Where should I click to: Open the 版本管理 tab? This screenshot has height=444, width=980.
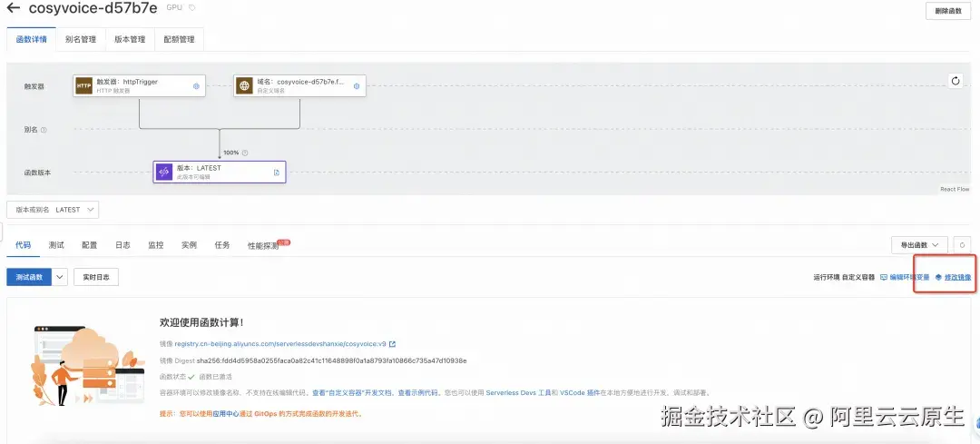(130, 39)
